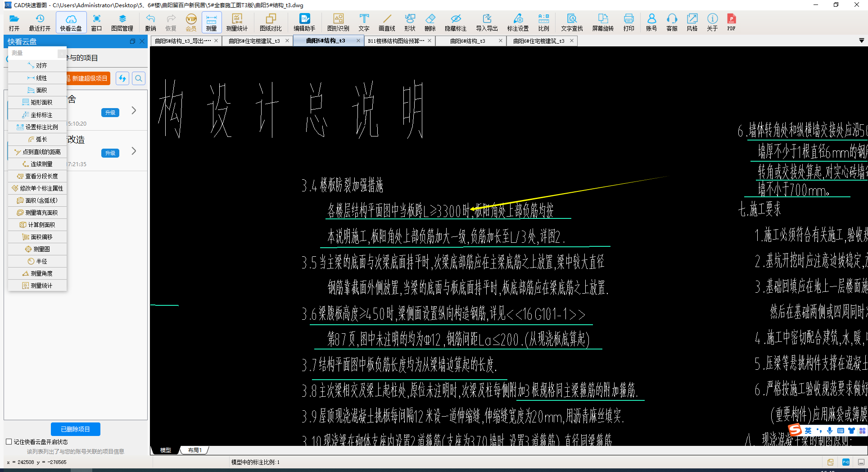The height and width of the screenshot is (472, 868).
Task: Select the 画直线 draw line tool
Action: point(387,22)
